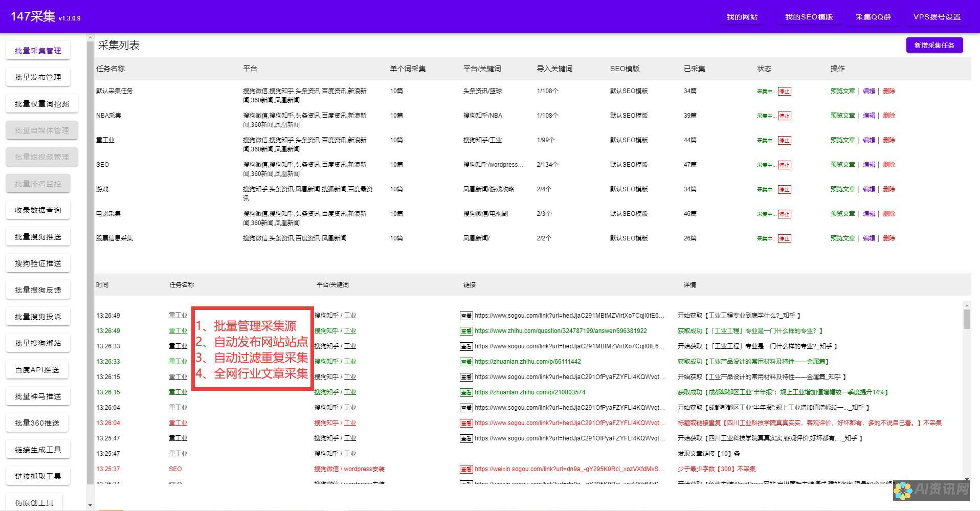Open 批量搜狗推送 in sidebar
Viewport: 980px width, 511px height.
coord(38,237)
